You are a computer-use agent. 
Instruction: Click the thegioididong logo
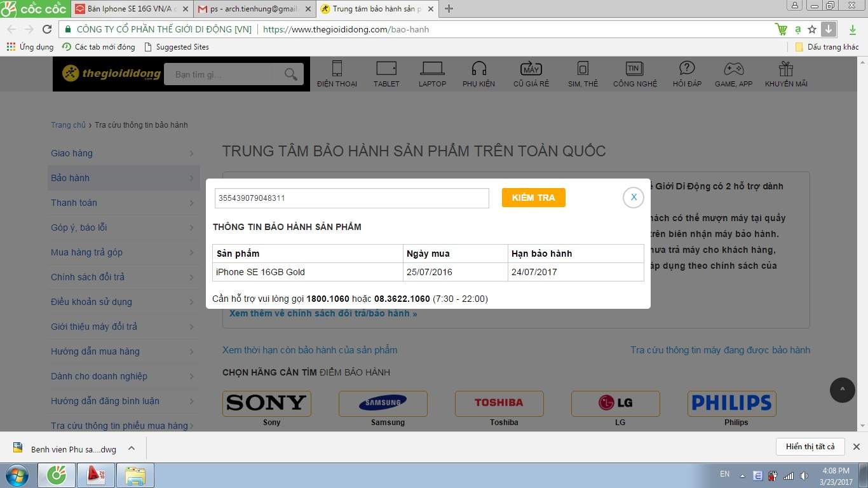112,74
